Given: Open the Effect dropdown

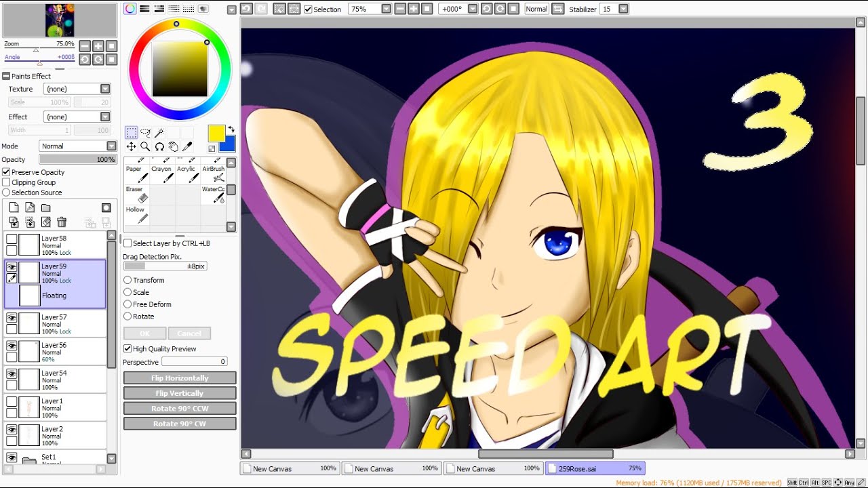Looking at the screenshot, I should click(x=105, y=117).
